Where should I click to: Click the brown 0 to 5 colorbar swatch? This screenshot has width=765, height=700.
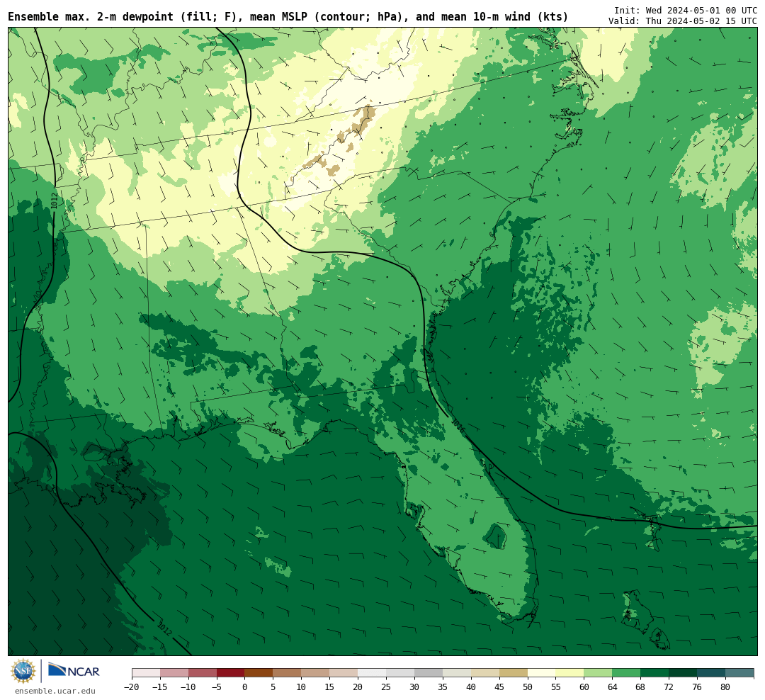click(x=259, y=673)
